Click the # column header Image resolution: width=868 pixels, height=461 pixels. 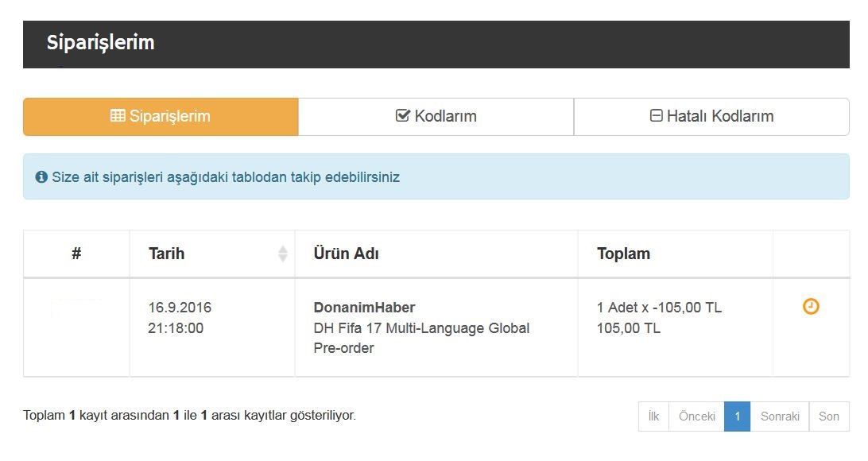point(76,254)
